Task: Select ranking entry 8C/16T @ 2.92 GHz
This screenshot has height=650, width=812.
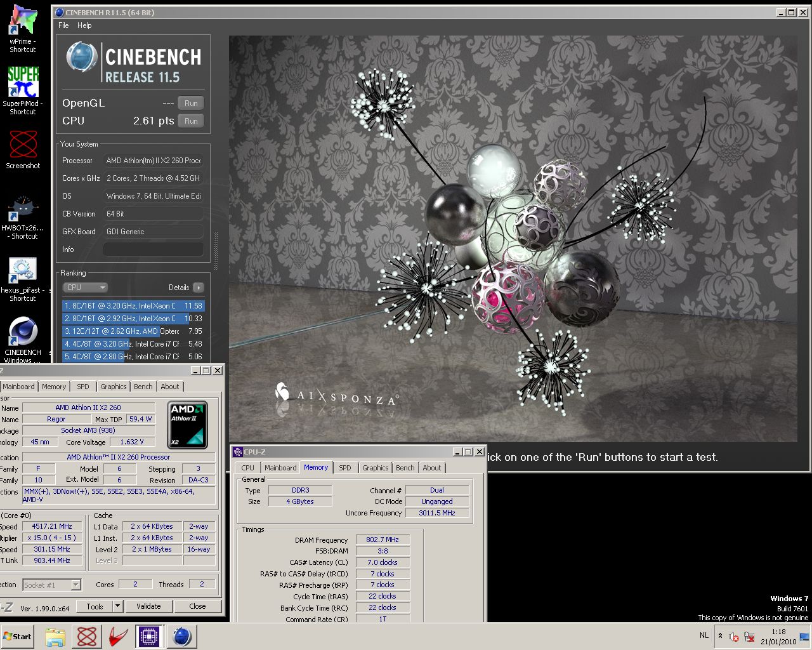Action: (x=133, y=319)
